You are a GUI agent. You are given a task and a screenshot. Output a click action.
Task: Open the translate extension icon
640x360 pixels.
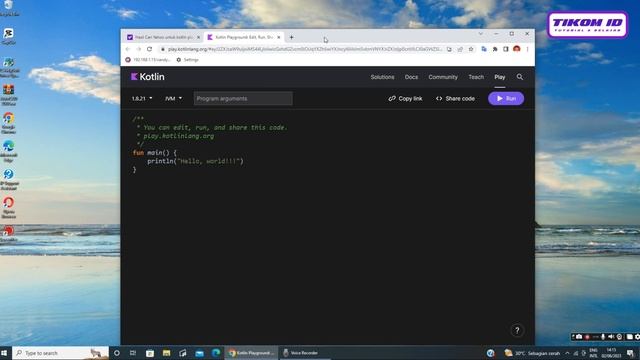coord(484,49)
